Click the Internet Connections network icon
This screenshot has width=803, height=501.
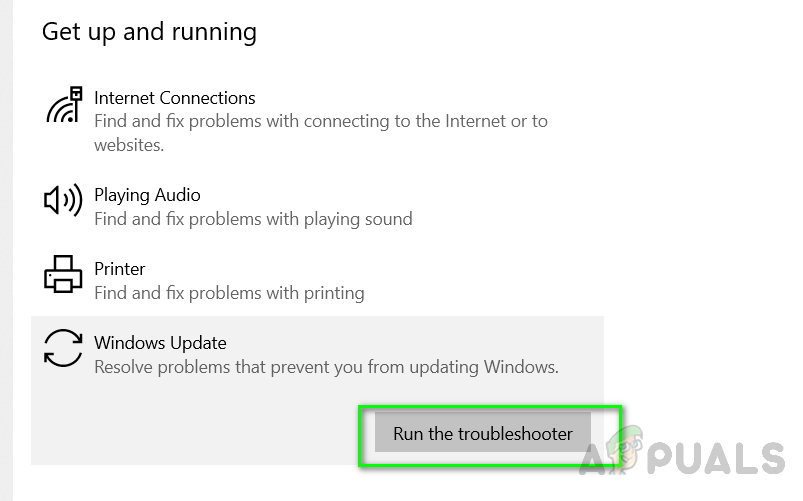click(x=63, y=105)
